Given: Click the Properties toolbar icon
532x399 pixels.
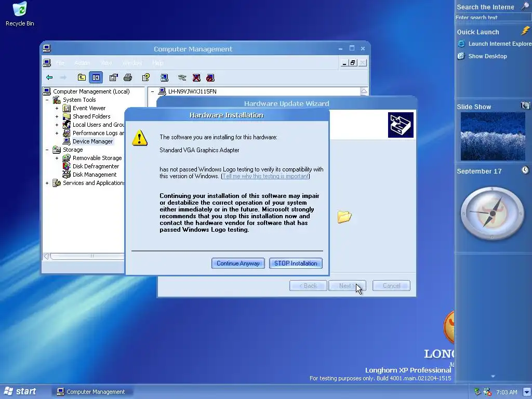Looking at the screenshot, I should [x=113, y=78].
